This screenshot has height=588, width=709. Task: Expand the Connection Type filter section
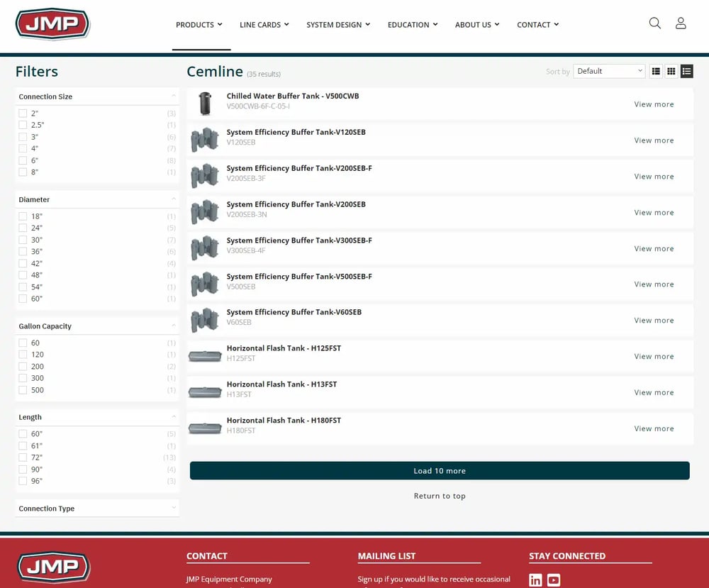tap(97, 509)
